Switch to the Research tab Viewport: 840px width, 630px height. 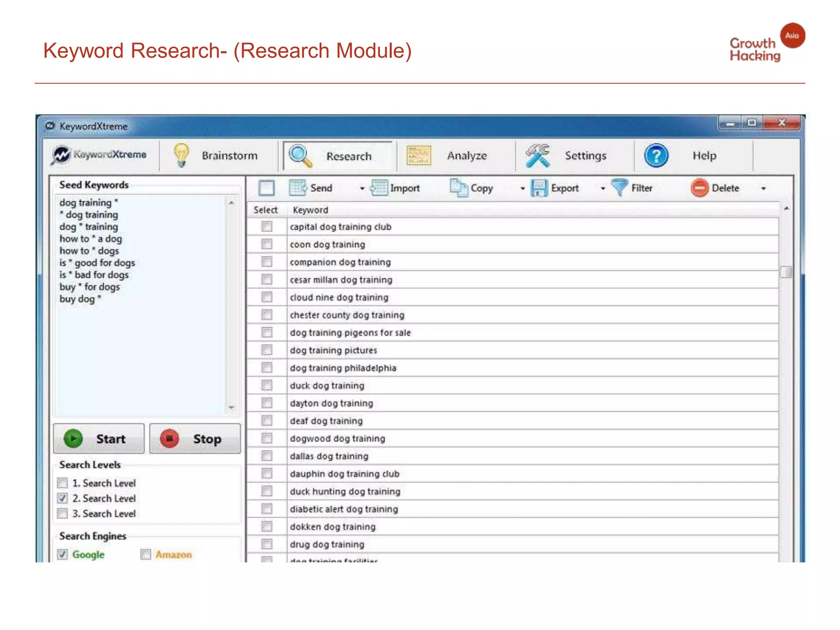click(x=338, y=156)
